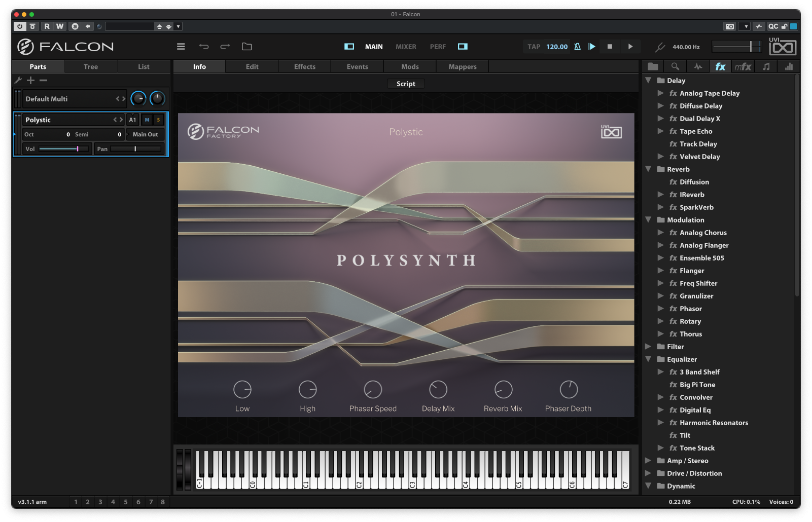
Task: Open the Events tab
Action: [x=358, y=66]
